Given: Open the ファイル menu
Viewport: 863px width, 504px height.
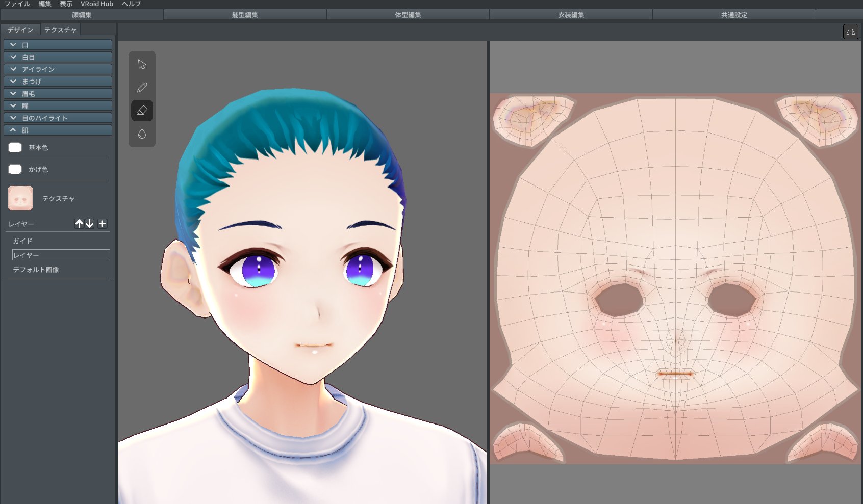Looking at the screenshot, I should [x=17, y=4].
